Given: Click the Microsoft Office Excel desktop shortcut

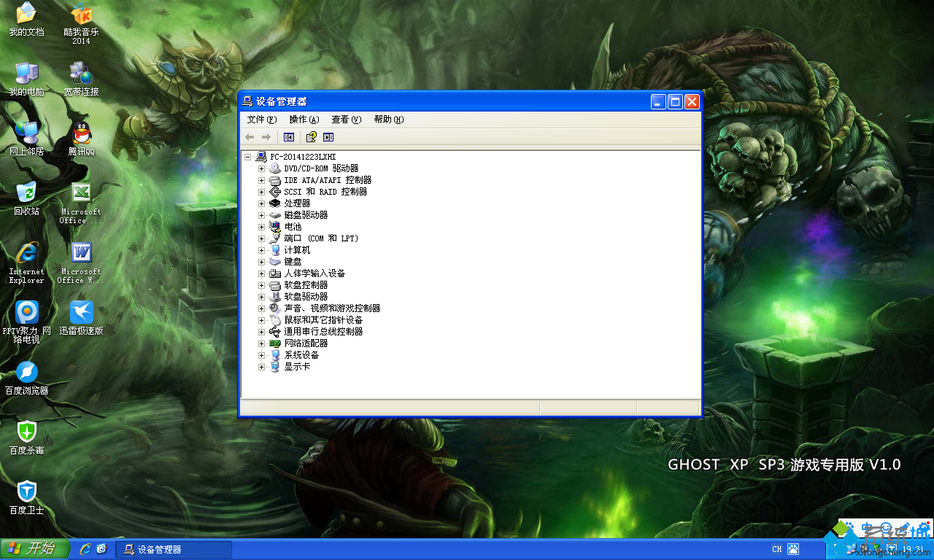Looking at the screenshot, I should [x=81, y=203].
